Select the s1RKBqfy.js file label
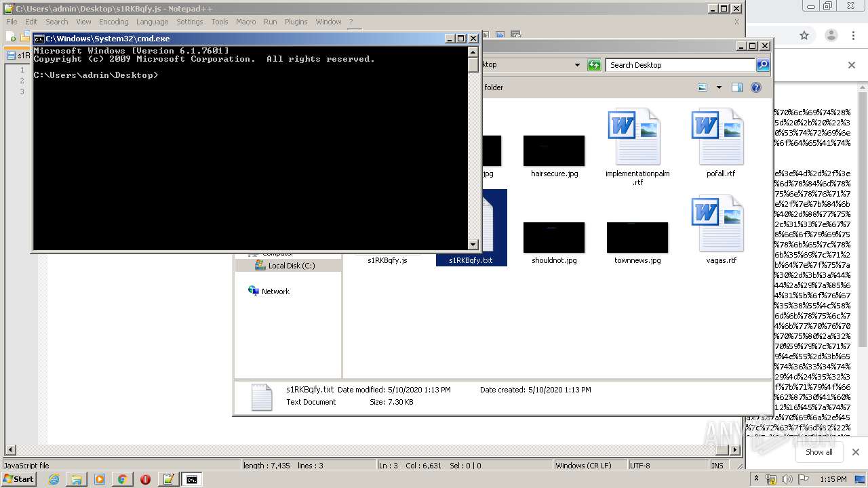868x488 pixels. tap(387, 260)
